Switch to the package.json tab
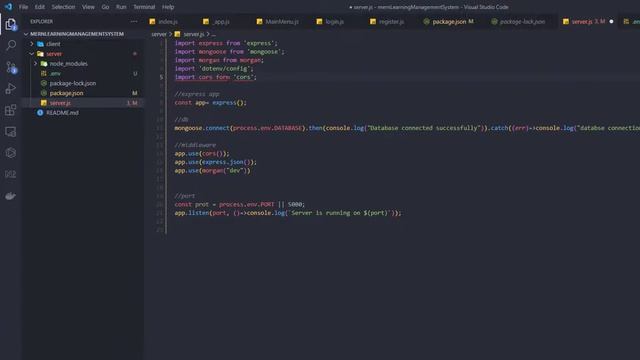The height and width of the screenshot is (360, 640). pos(449,22)
